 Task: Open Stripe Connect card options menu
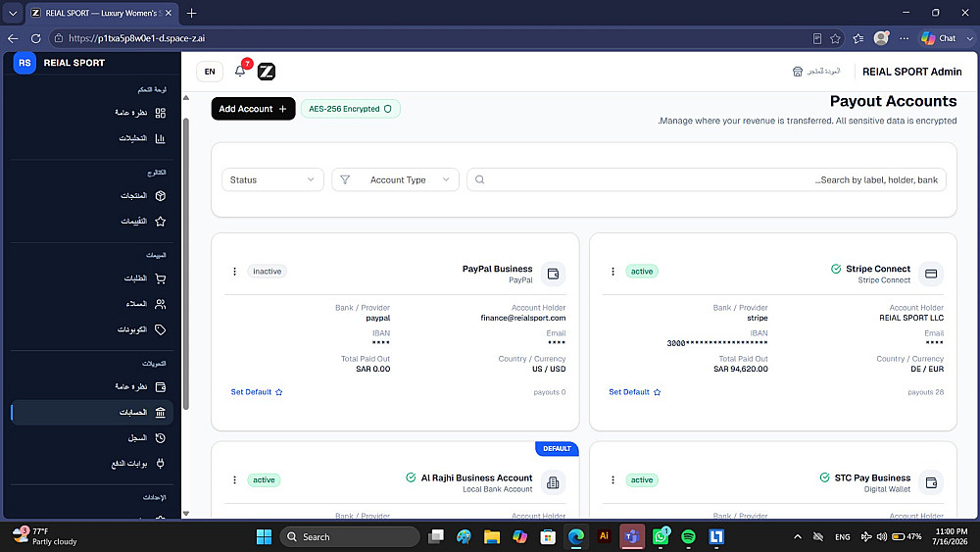pos(612,272)
